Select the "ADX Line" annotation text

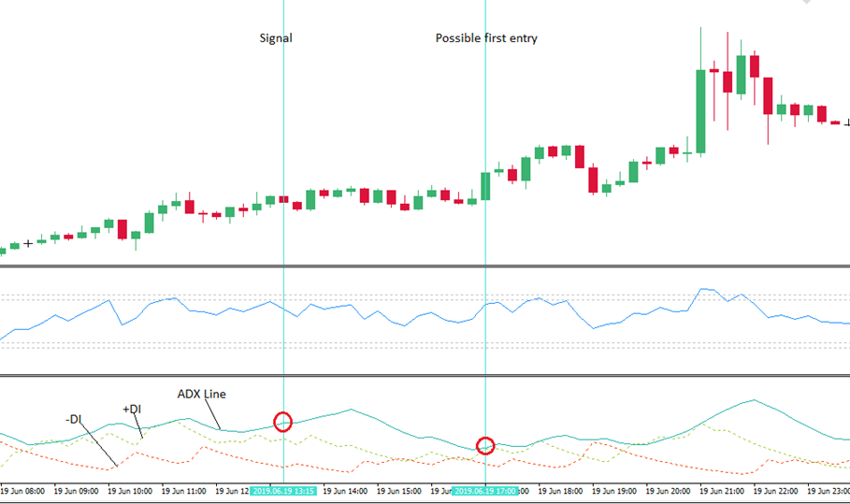[202, 394]
